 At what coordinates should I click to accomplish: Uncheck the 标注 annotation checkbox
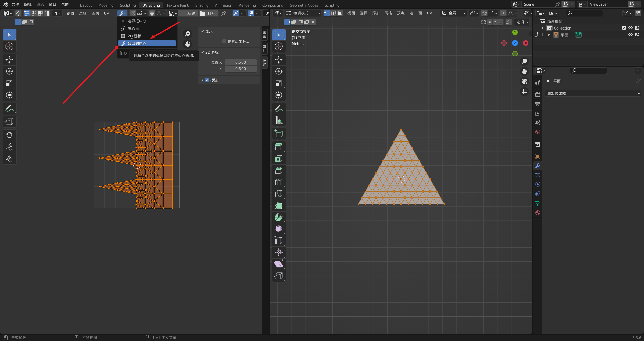(207, 80)
